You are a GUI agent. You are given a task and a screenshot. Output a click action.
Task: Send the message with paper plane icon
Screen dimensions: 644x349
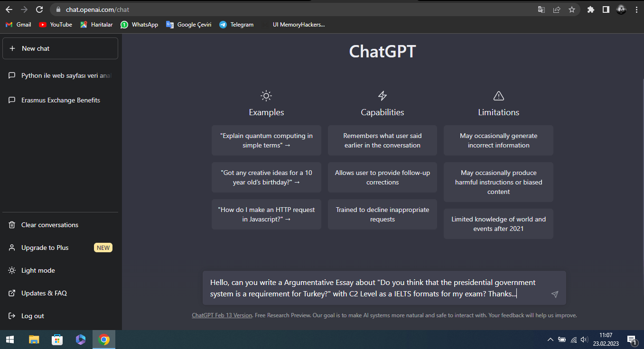click(x=554, y=294)
